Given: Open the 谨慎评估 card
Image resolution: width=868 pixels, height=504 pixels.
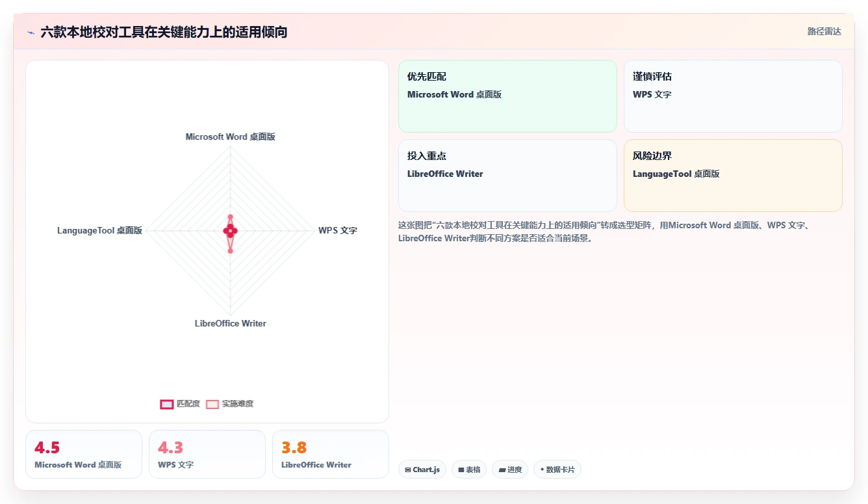Looking at the screenshot, I should (x=733, y=96).
